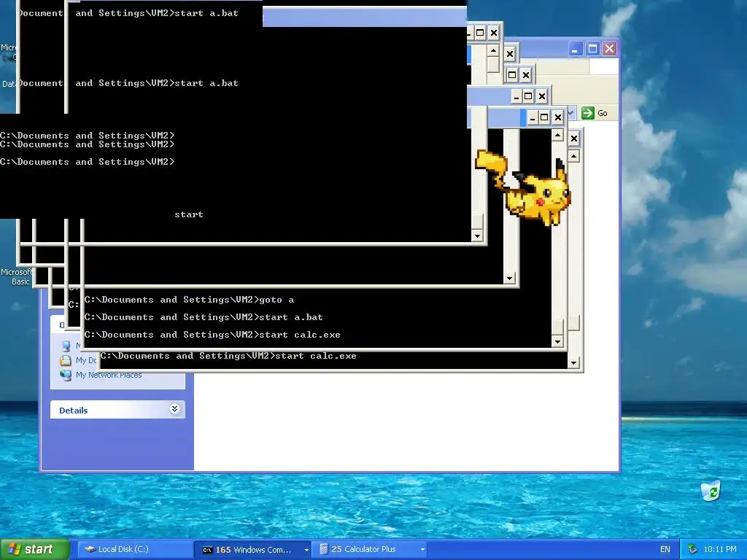Click the 10:11 PM taskbar clock
Viewport: 747px width, 560px height.
coord(719,550)
